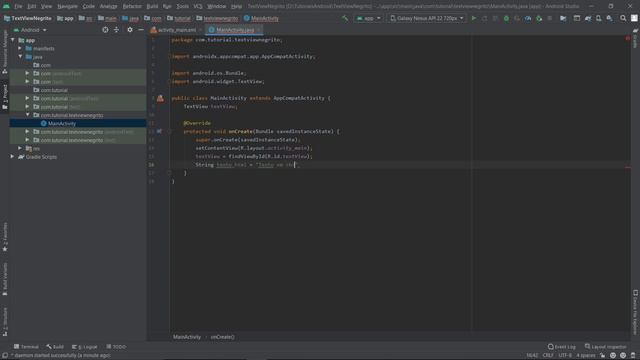The width and height of the screenshot is (640, 360).
Task: Open the Logcat tool window
Action: pyautogui.click(x=84, y=347)
